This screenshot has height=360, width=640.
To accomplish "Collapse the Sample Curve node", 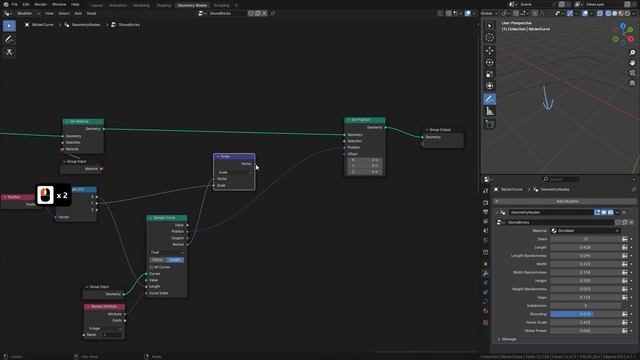I will (150, 218).
